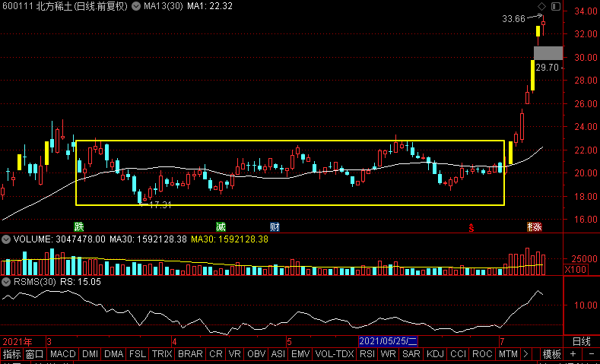Click the green 跌 event marker

pyautogui.click(x=79, y=226)
